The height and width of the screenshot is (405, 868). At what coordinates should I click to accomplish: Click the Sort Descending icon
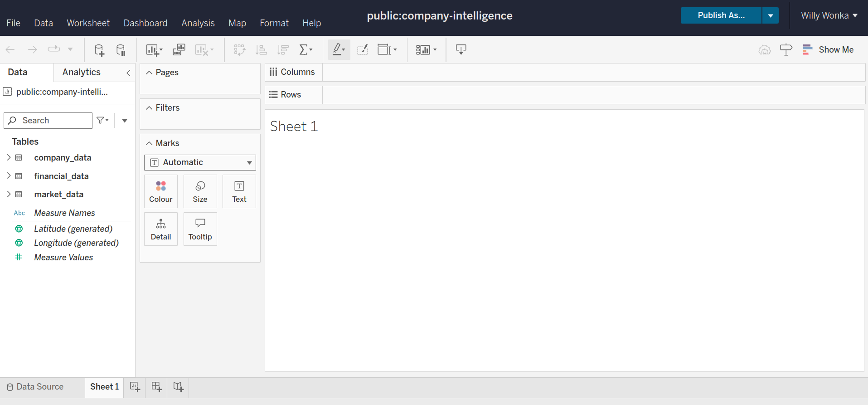(x=283, y=50)
